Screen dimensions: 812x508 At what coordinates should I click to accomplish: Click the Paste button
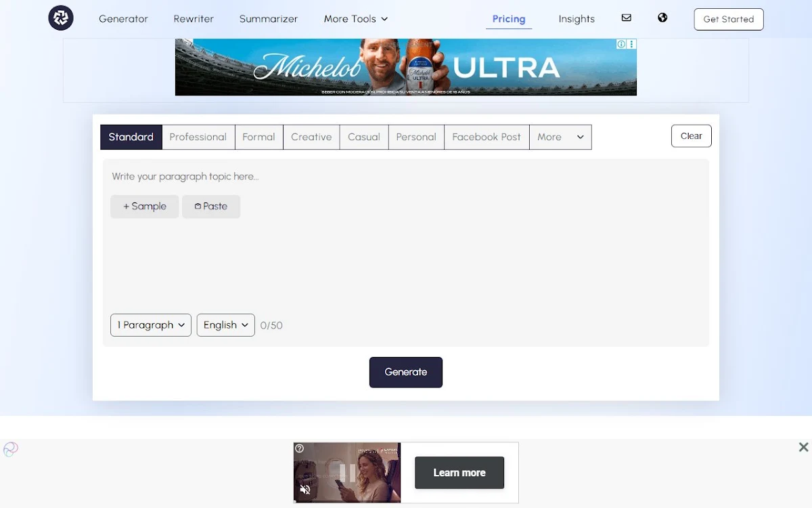pos(211,207)
